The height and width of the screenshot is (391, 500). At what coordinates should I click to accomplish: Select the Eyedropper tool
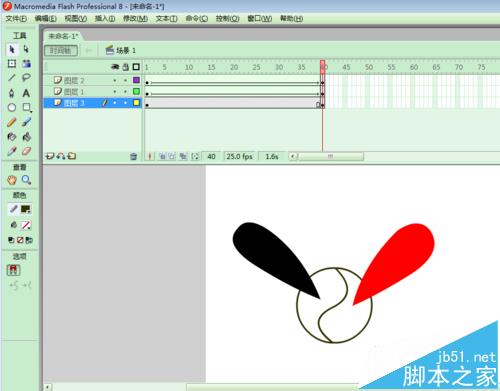(x=12, y=151)
